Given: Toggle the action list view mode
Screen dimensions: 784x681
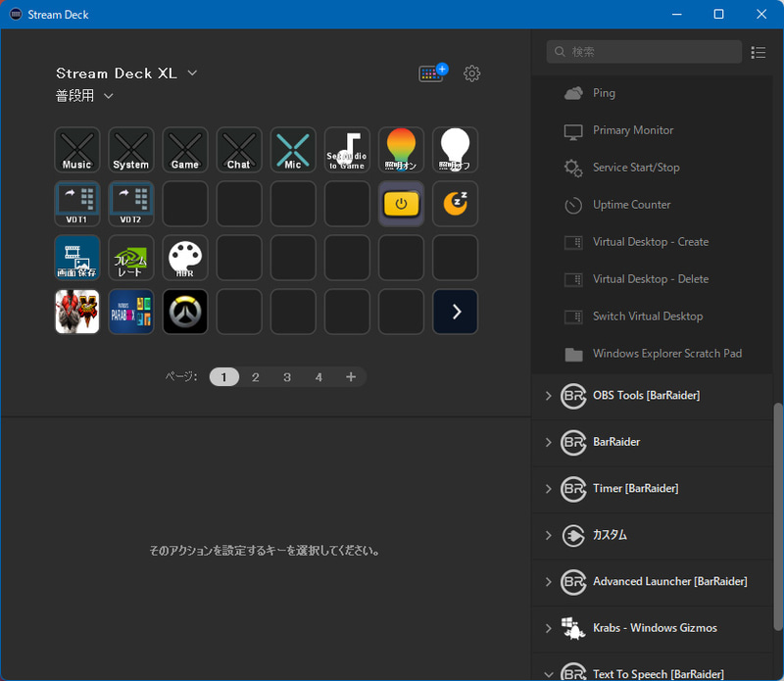Looking at the screenshot, I should [758, 52].
